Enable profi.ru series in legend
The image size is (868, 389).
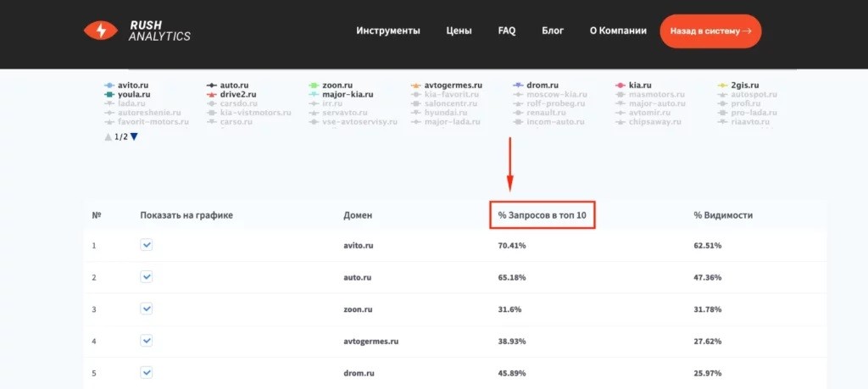pos(739,103)
